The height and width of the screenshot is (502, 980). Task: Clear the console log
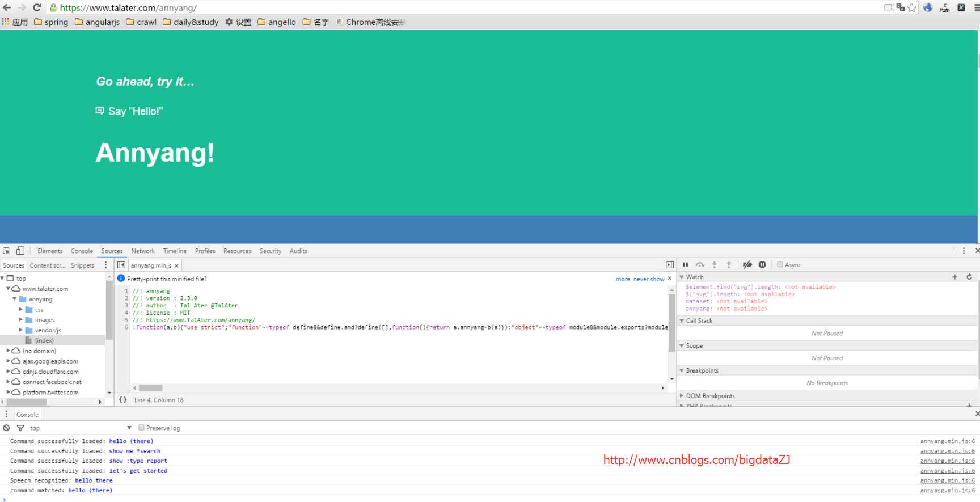click(6, 428)
